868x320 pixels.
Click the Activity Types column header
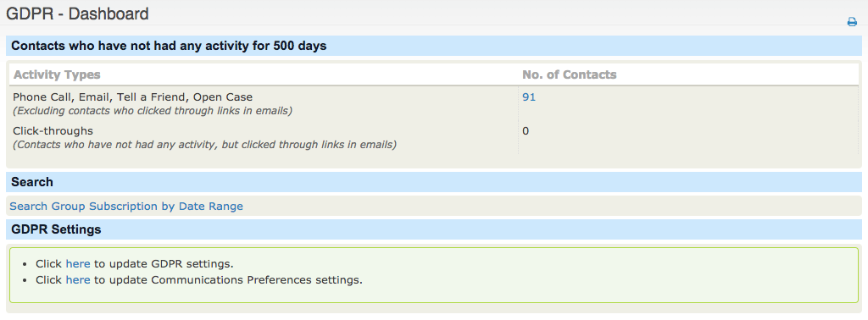click(x=57, y=74)
